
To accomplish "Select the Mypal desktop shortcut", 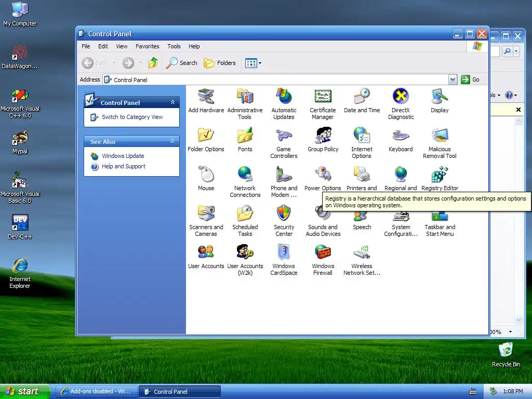I will click(20, 142).
